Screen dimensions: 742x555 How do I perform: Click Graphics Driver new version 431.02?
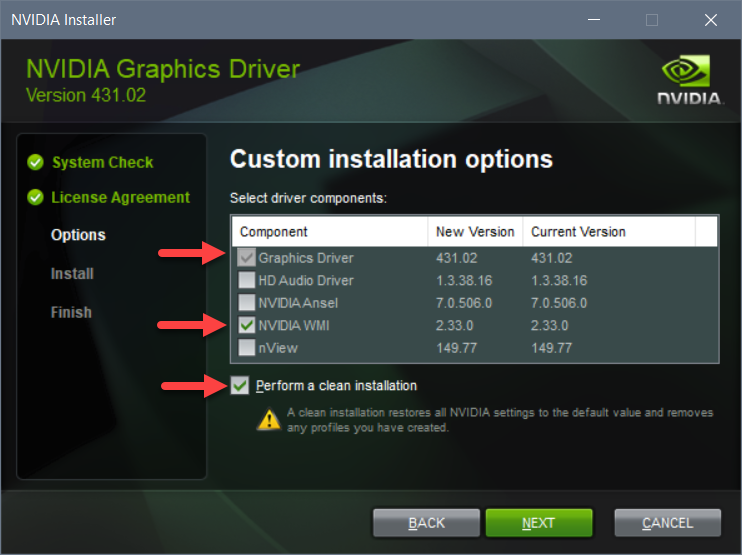coord(457,258)
